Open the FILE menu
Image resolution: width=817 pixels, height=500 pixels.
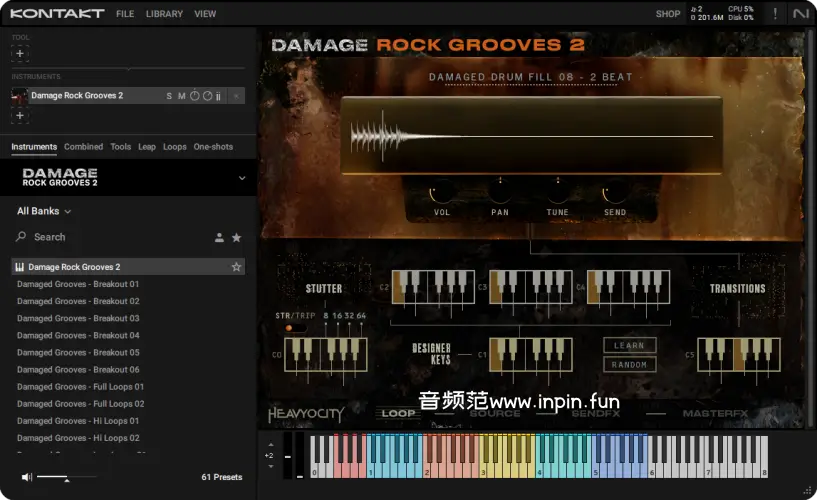[x=125, y=14]
